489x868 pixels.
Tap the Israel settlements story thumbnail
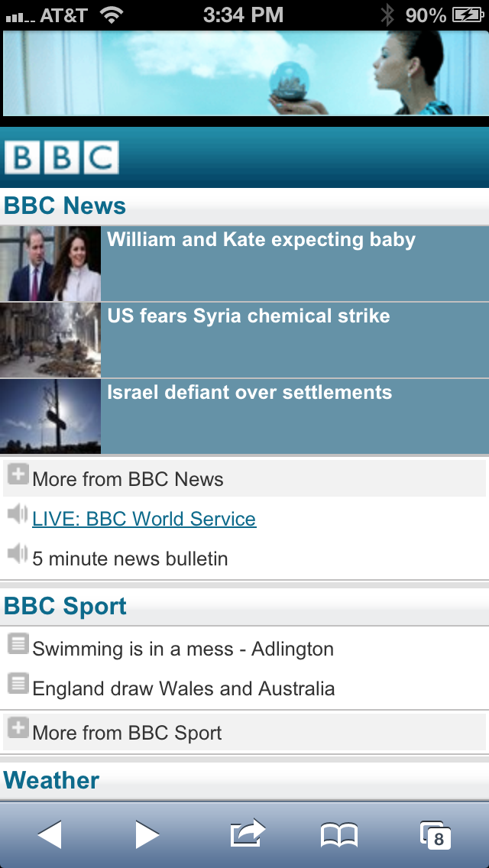click(50, 416)
